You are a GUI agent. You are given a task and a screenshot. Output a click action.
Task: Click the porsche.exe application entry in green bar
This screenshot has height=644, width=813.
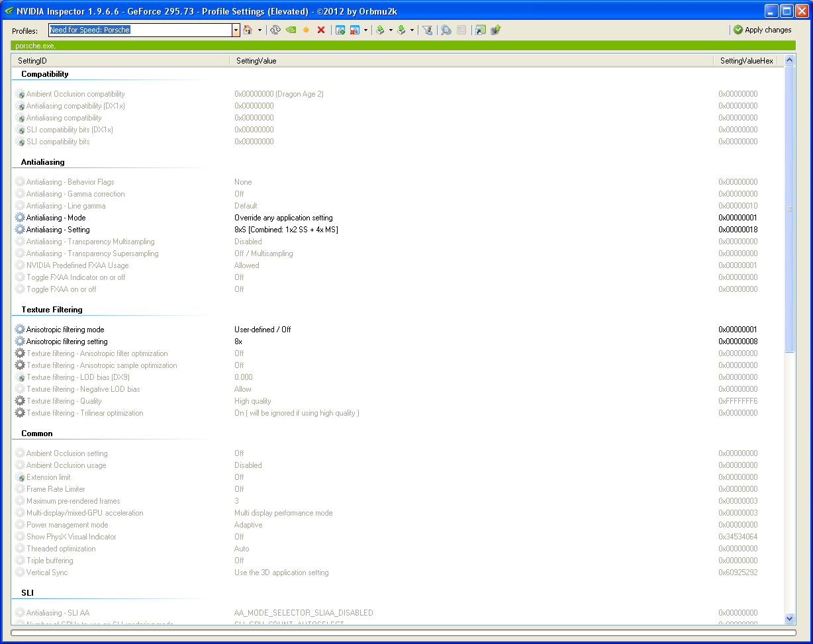click(x=35, y=46)
